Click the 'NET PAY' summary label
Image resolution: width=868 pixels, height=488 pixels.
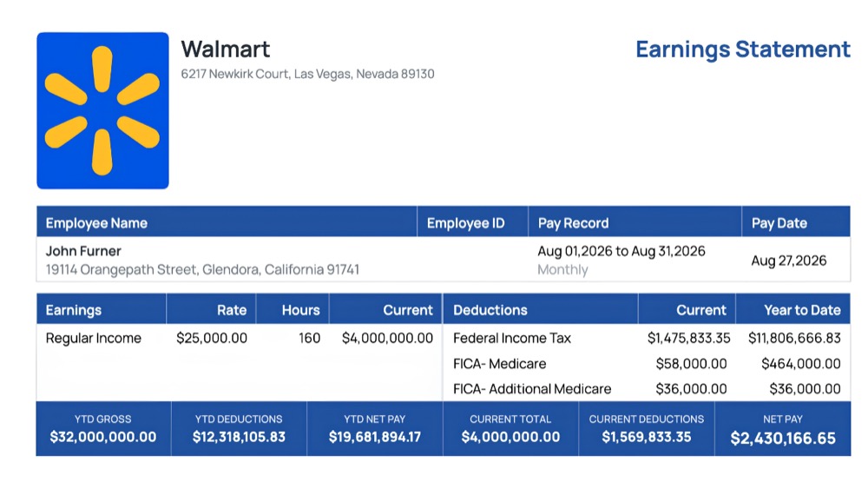click(x=783, y=419)
